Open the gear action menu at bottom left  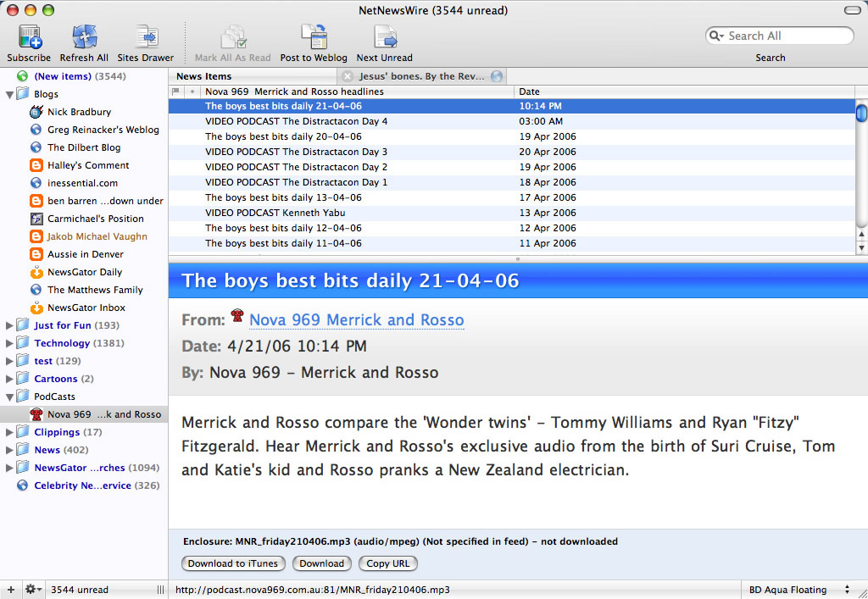tap(32, 590)
